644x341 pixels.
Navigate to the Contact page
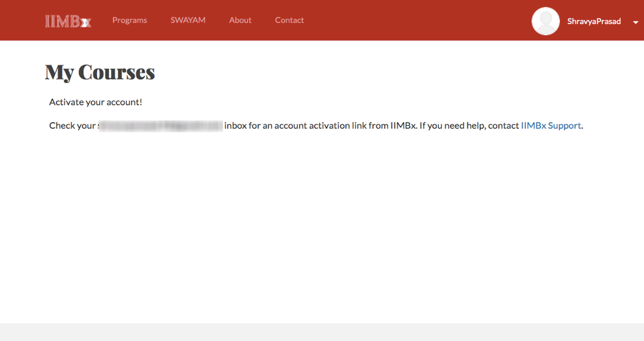click(289, 20)
